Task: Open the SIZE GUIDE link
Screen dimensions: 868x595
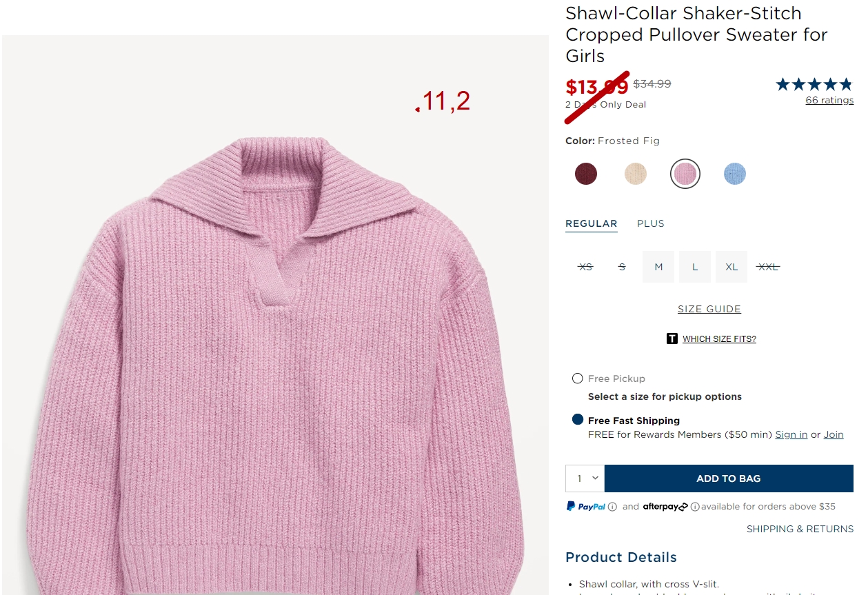Action: pos(709,309)
